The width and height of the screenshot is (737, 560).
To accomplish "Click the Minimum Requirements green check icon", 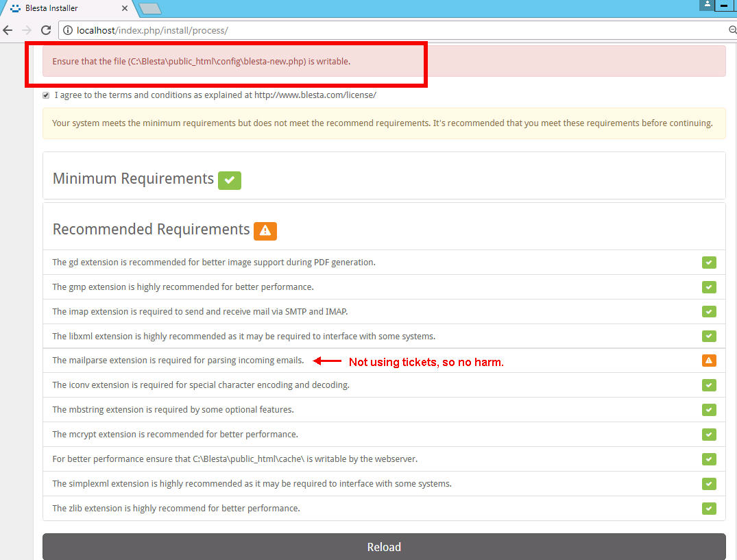I will (230, 180).
